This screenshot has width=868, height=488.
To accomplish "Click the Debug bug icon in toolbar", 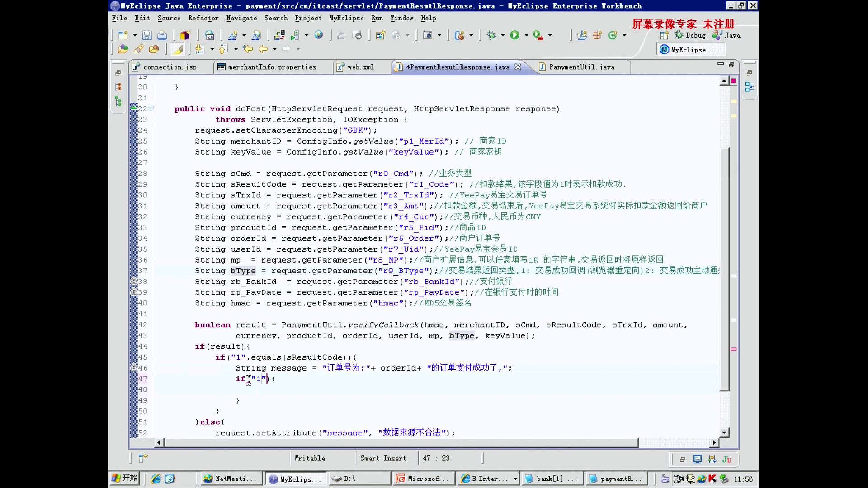I will pyautogui.click(x=491, y=35).
